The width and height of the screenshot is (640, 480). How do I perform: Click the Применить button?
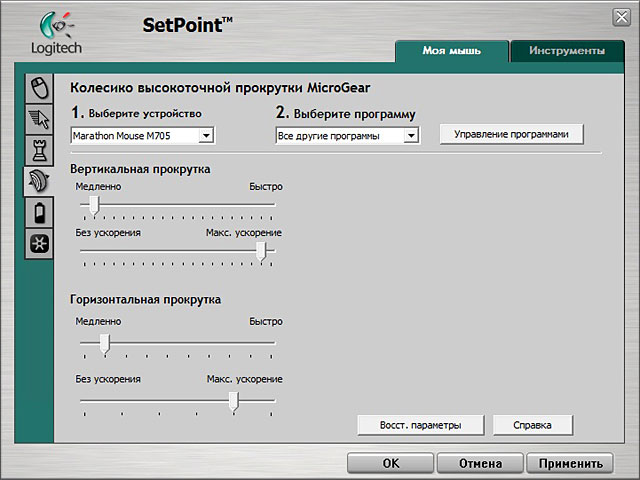570,463
